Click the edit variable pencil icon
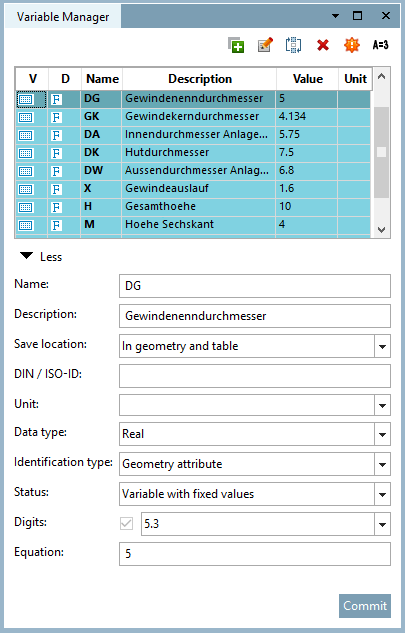The width and height of the screenshot is (405, 633). click(265, 45)
